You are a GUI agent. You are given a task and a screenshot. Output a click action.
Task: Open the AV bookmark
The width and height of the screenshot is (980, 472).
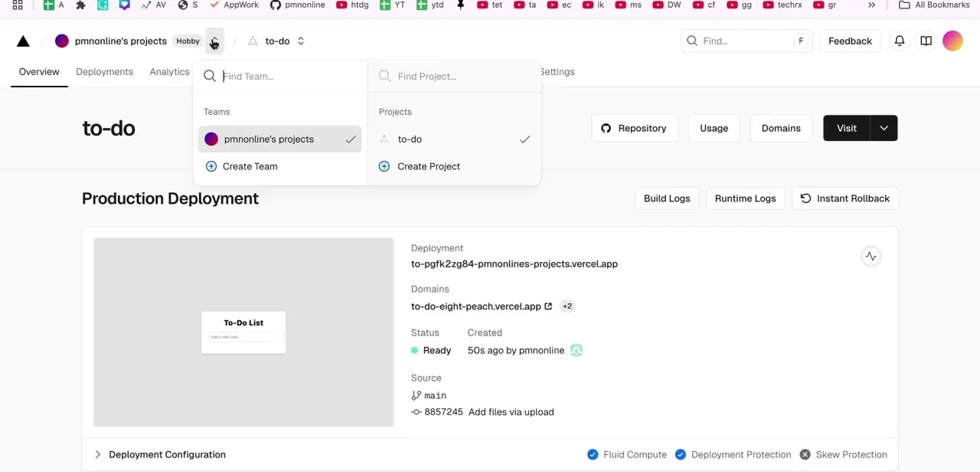pyautogui.click(x=153, y=5)
